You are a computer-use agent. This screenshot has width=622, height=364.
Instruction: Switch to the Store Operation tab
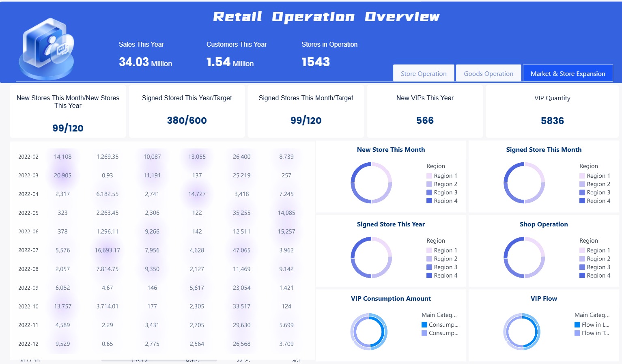423,73
